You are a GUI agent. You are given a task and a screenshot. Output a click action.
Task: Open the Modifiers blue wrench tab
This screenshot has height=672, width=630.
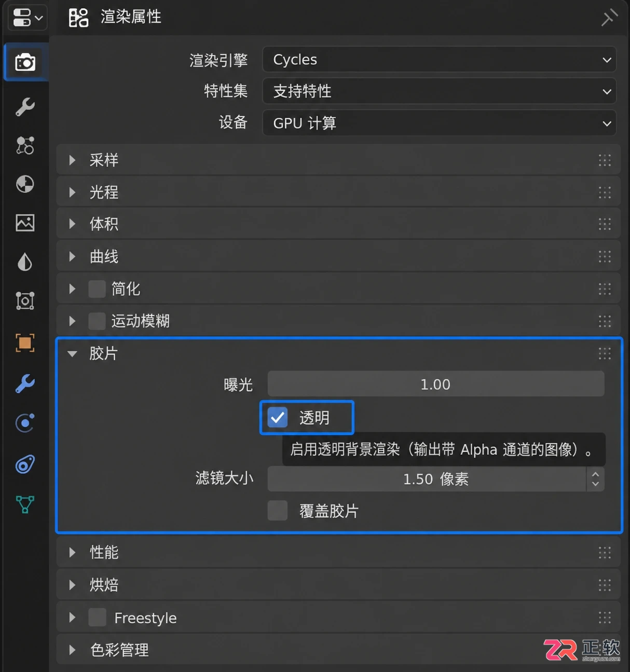(25, 383)
